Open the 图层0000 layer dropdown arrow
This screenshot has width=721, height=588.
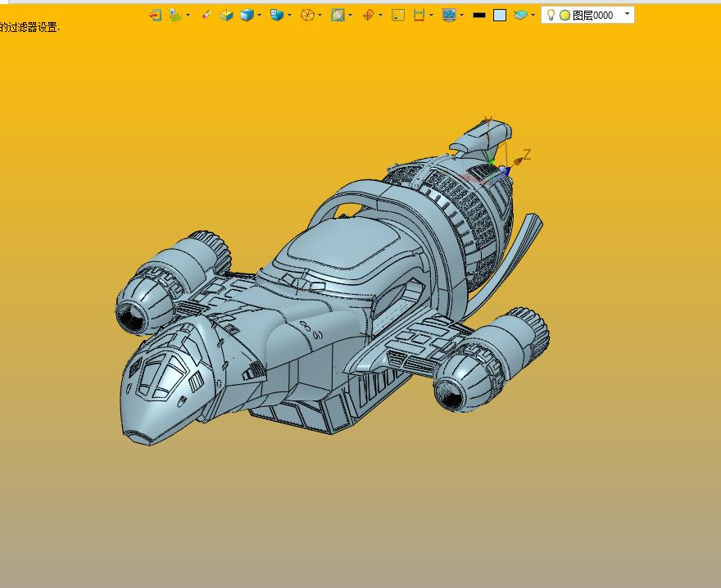click(628, 14)
